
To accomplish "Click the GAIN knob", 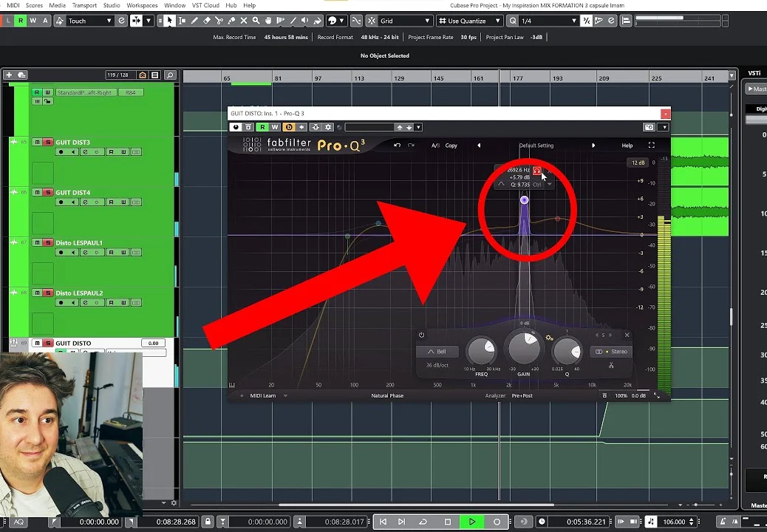I will pos(524,348).
